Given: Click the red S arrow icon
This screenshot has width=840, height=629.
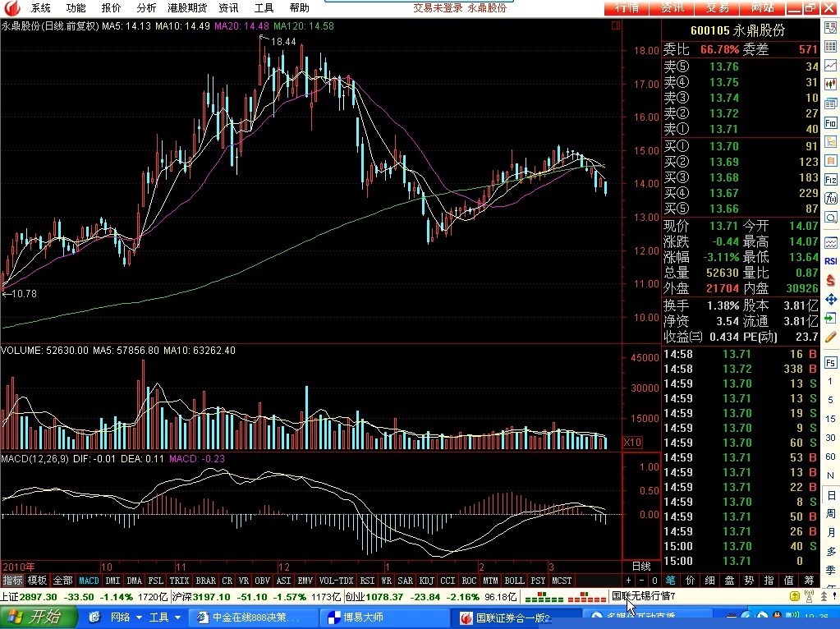Looking at the screenshot, I should 831,280.
